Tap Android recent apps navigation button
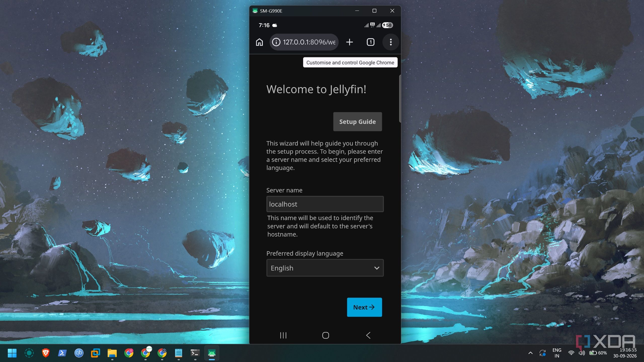 [x=283, y=335]
